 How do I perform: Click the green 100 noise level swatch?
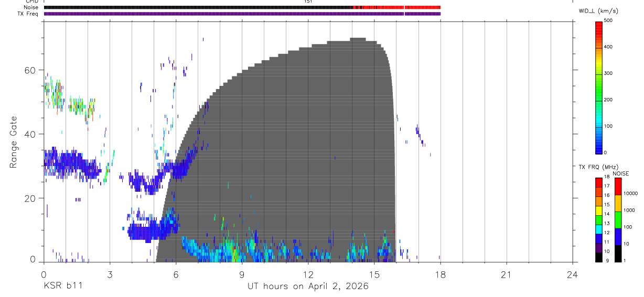(x=618, y=220)
